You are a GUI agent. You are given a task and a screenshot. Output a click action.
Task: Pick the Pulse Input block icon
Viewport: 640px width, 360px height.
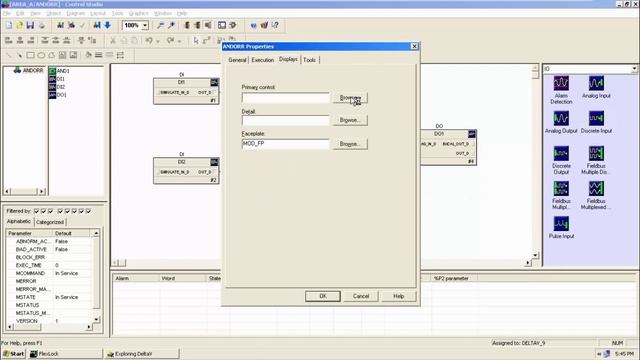click(x=561, y=224)
